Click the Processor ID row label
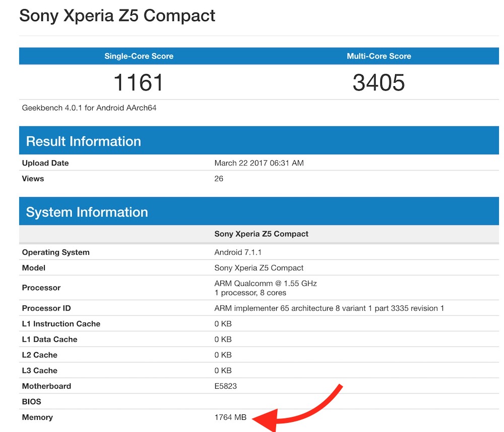This screenshot has height=432, width=504. (46, 308)
